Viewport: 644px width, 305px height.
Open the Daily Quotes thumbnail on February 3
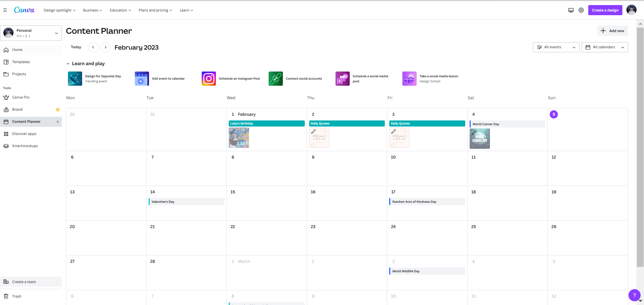399,138
